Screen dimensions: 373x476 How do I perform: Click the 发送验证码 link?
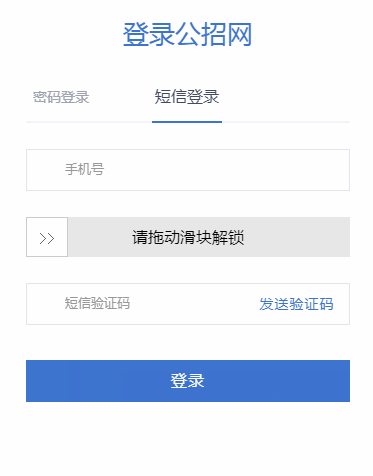[296, 304]
